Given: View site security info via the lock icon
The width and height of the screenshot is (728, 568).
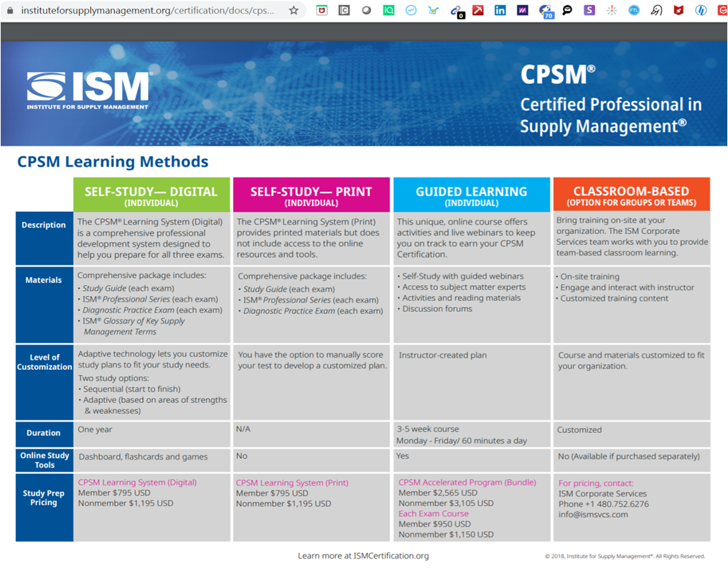Looking at the screenshot, I should point(10,10).
